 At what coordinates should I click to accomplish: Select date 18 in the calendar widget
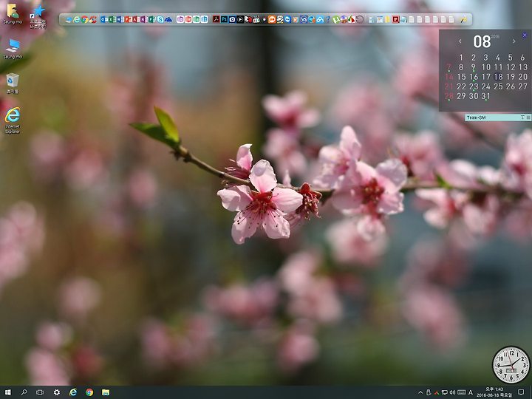point(498,77)
